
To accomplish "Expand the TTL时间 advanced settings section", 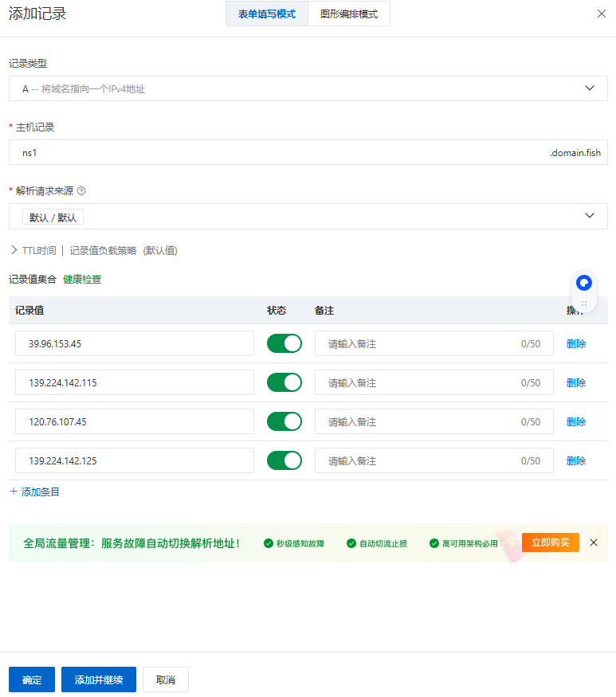I will [x=14, y=250].
